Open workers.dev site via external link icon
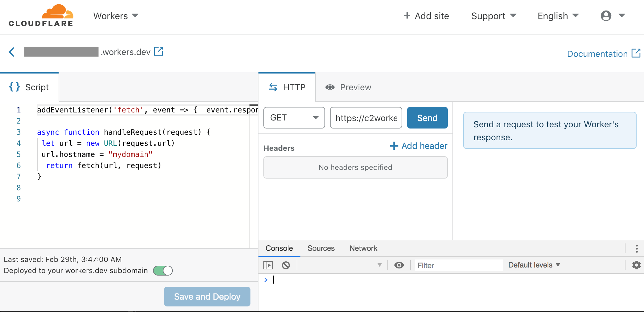Screen dimensions: 644x312 [159, 51]
